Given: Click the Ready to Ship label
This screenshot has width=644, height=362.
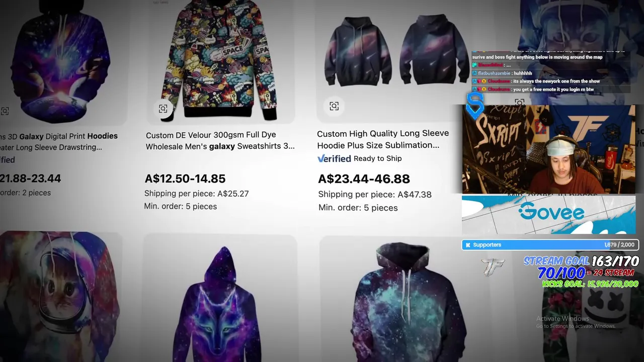Looking at the screenshot, I should point(378,158).
